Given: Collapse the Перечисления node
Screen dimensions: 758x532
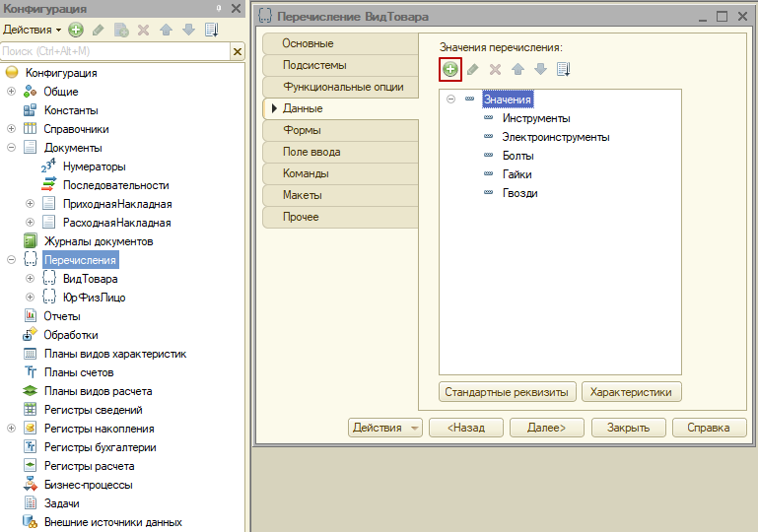Looking at the screenshot, I should [x=12, y=259].
